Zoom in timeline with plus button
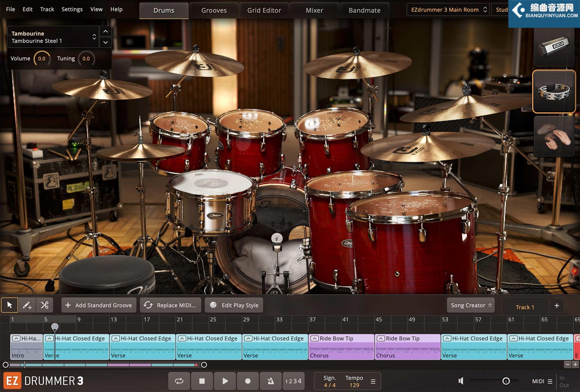This screenshot has width=580, height=392. (x=575, y=364)
